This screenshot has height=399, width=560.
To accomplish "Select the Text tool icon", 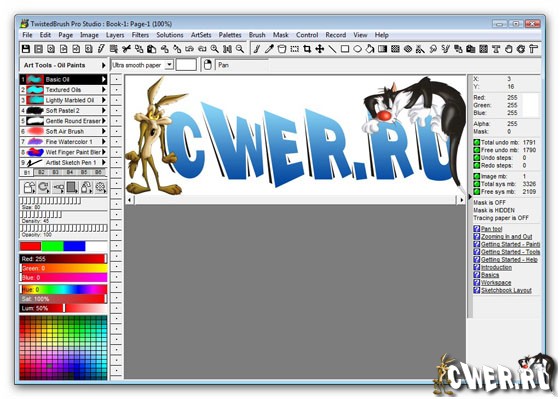I will (496, 49).
